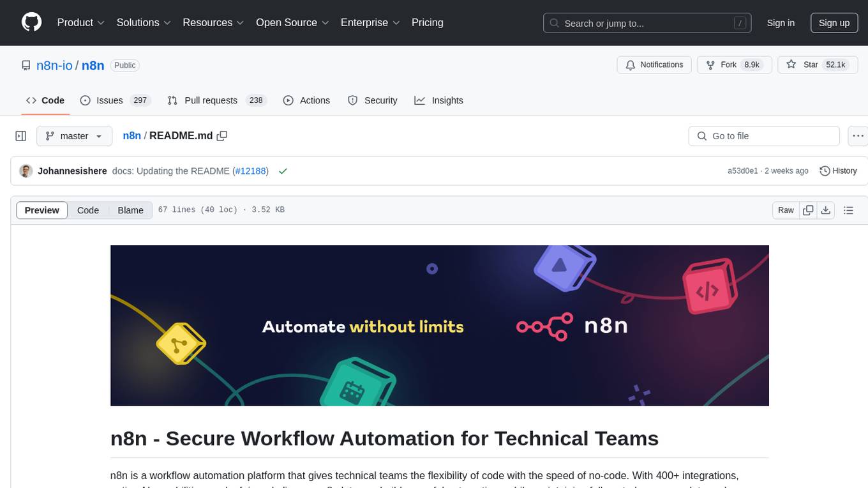Visit the Pricing page
The image size is (868, 488).
point(428,22)
